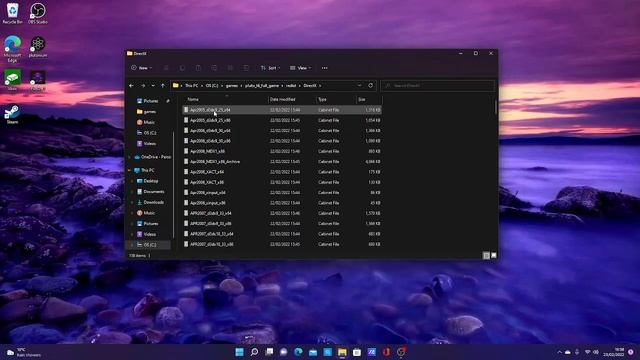The height and width of the screenshot is (360, 640).
Task: Open the Sort menu
Action: [x=270, y=68]
